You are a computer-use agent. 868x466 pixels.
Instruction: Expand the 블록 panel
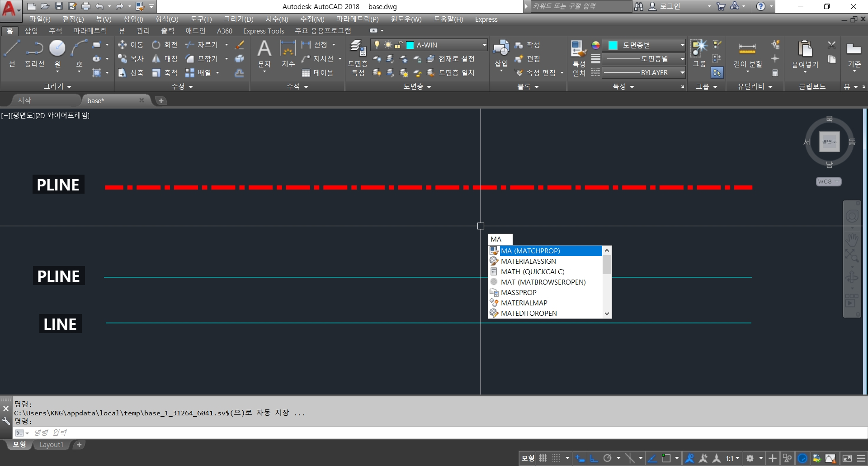click(528, 86)
